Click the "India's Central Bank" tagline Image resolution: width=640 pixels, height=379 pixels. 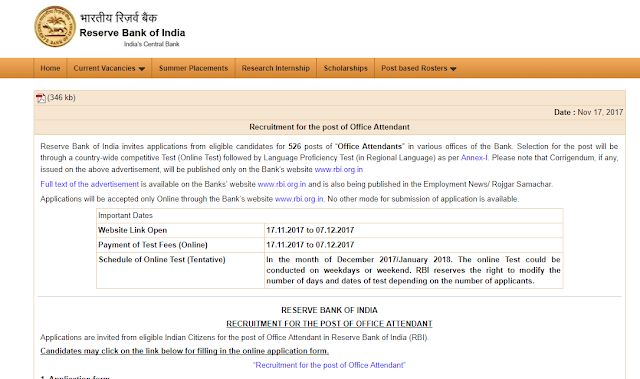[x=152, y=44]
